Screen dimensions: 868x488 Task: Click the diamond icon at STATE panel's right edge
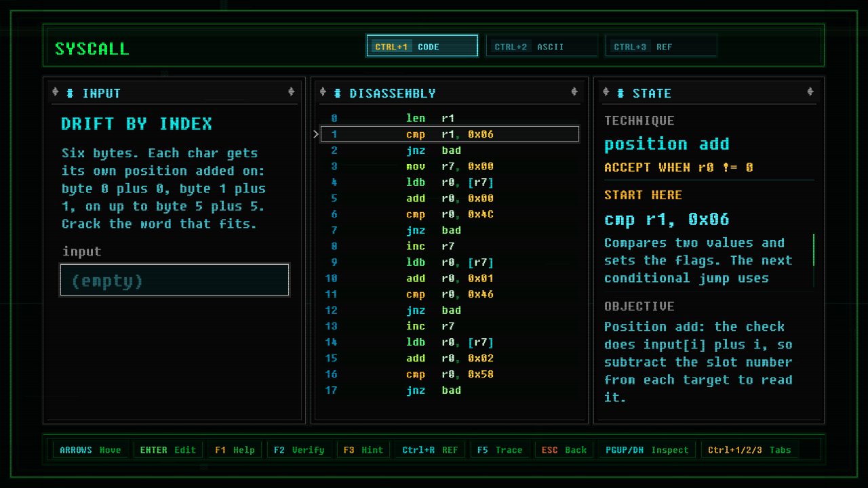click(810, 91)
